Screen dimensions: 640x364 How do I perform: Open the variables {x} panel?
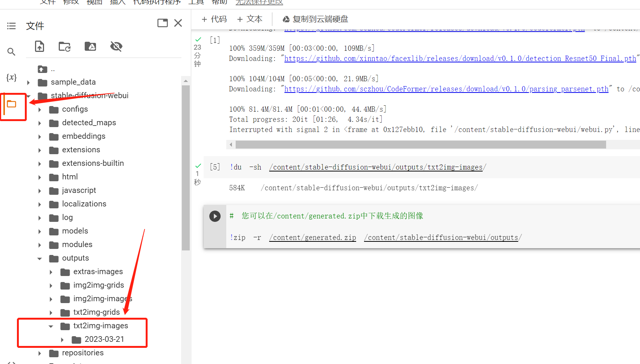[x=11, y=77]
